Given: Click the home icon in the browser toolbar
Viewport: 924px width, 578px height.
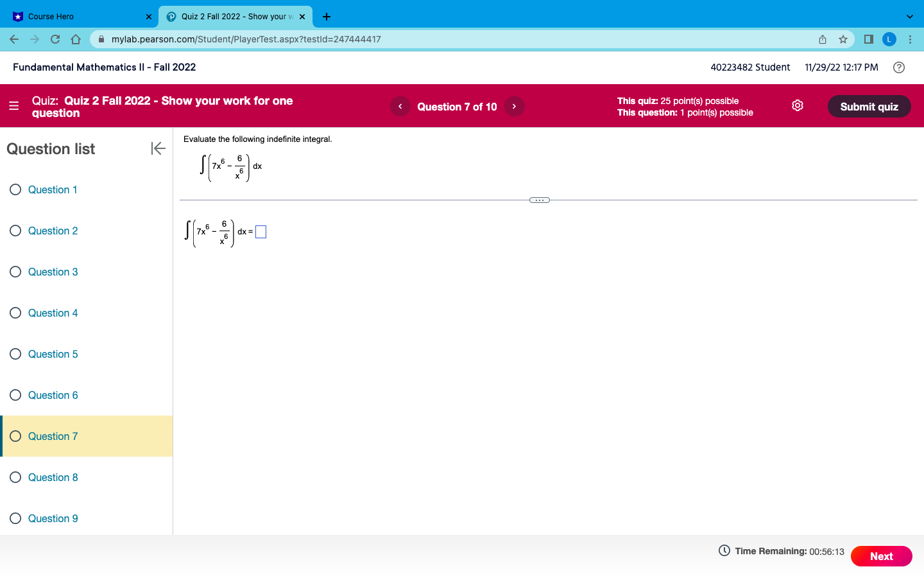Looking at the screenshot, I should click(75, 39).
